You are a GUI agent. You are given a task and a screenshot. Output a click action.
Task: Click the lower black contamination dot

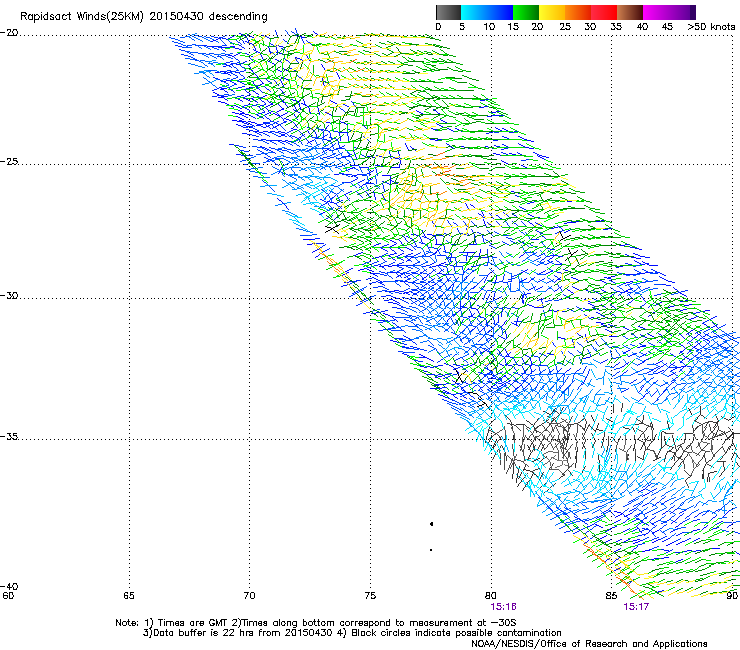pos(431,550)
